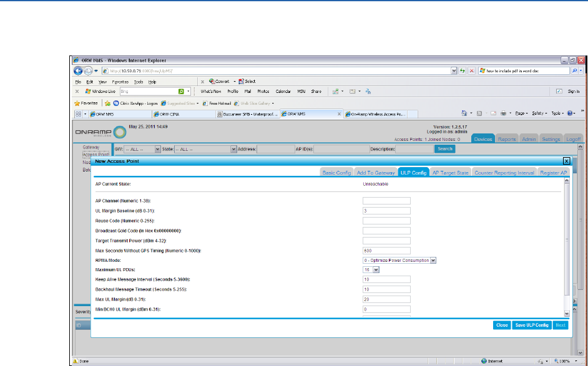Click the dialog scrollbar down arrow
The height and width of the screenshot is (366, 588).
(567, 314)
